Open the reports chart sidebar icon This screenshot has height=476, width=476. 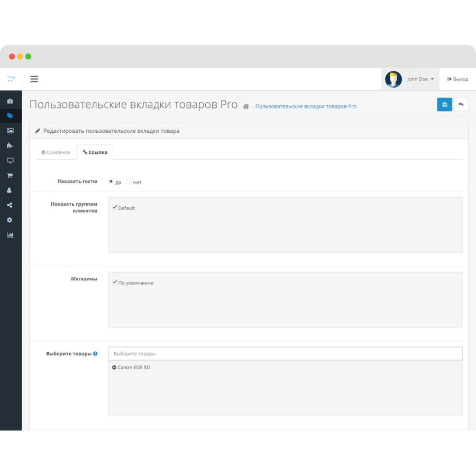point(10,235)
